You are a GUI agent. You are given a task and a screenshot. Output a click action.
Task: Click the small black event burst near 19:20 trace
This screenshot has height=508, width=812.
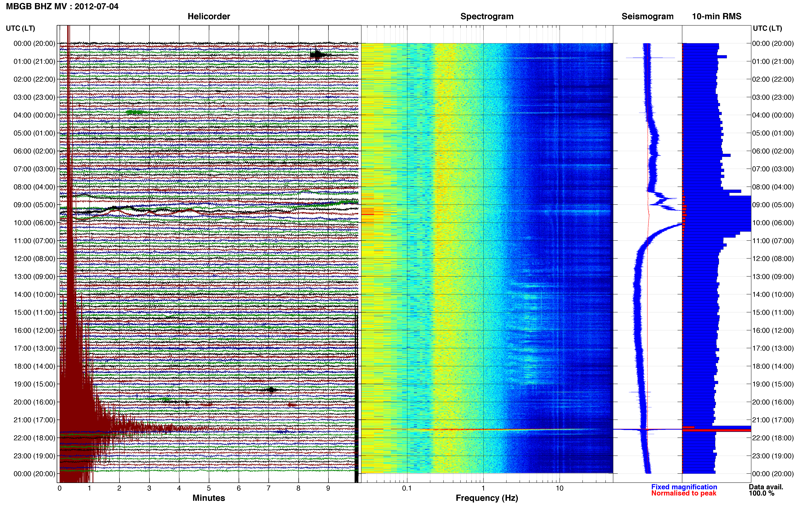[x=271, y=390]
